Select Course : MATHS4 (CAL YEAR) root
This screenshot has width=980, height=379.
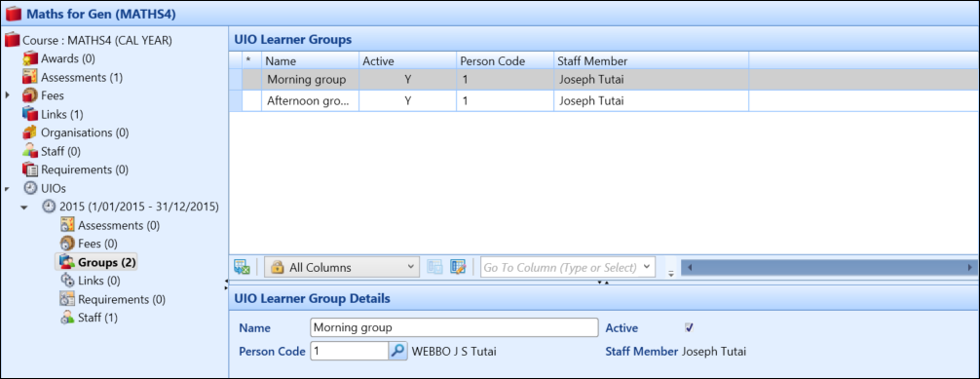pos(96,41)
